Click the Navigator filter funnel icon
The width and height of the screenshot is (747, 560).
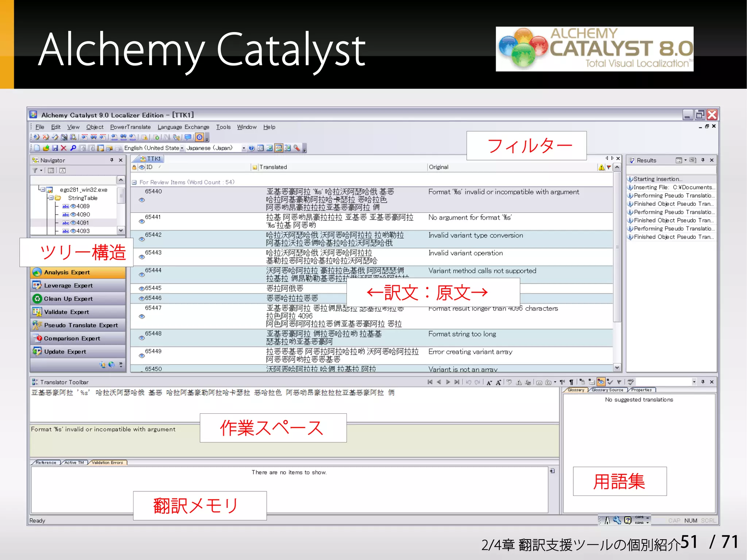click(35, 170)
